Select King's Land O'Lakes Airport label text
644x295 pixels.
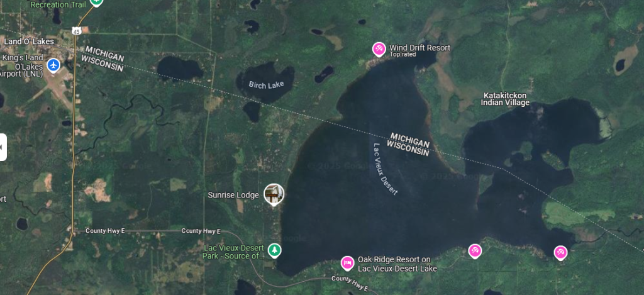coord(23,66)
